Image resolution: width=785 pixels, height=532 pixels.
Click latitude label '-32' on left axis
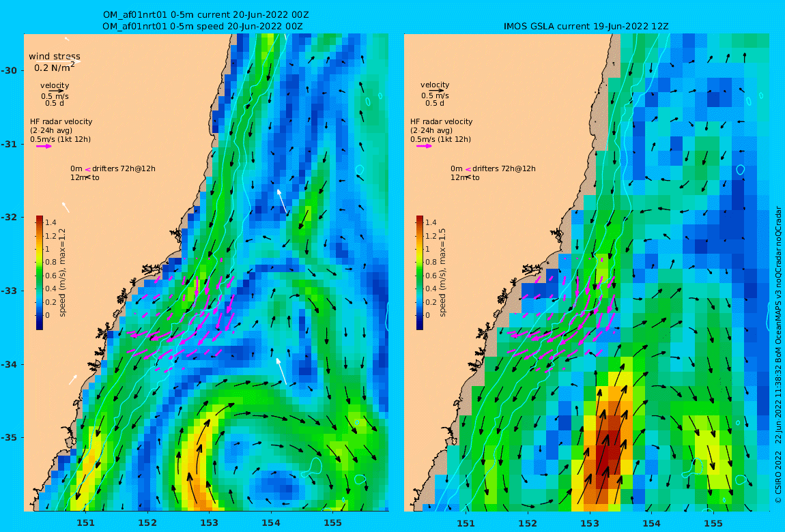pyautogui.click(x=9, y=218)
